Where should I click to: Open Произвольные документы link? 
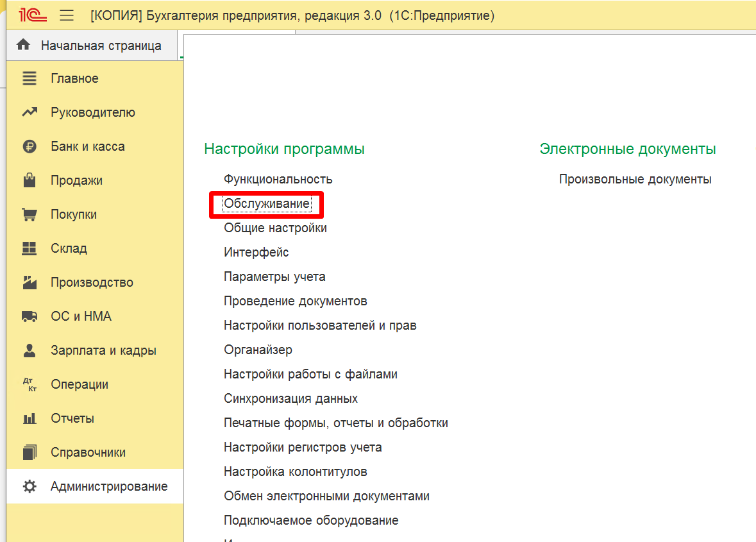pyautogui.click(x=635, y=180)
